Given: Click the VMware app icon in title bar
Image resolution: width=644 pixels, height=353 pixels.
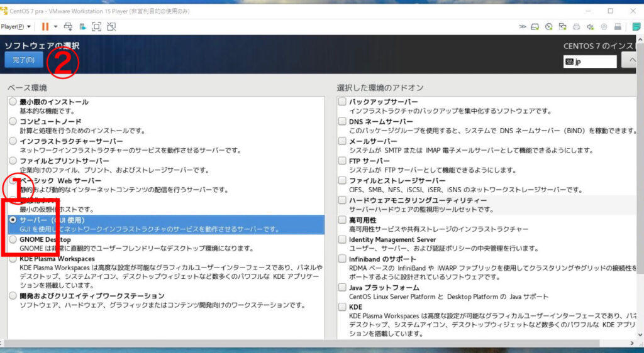Looking at the screenshot, I should point(4,11).
